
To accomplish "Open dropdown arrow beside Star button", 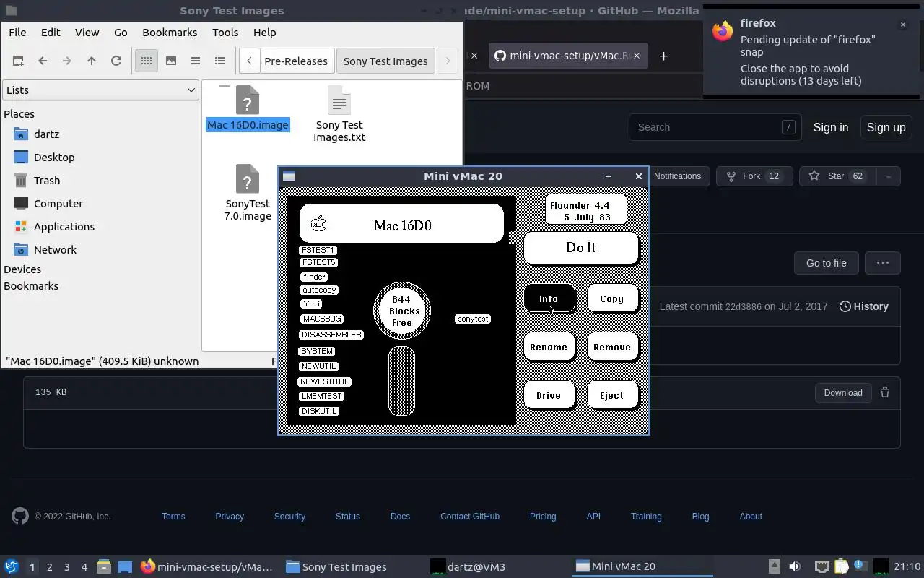I will coord(888,176).
